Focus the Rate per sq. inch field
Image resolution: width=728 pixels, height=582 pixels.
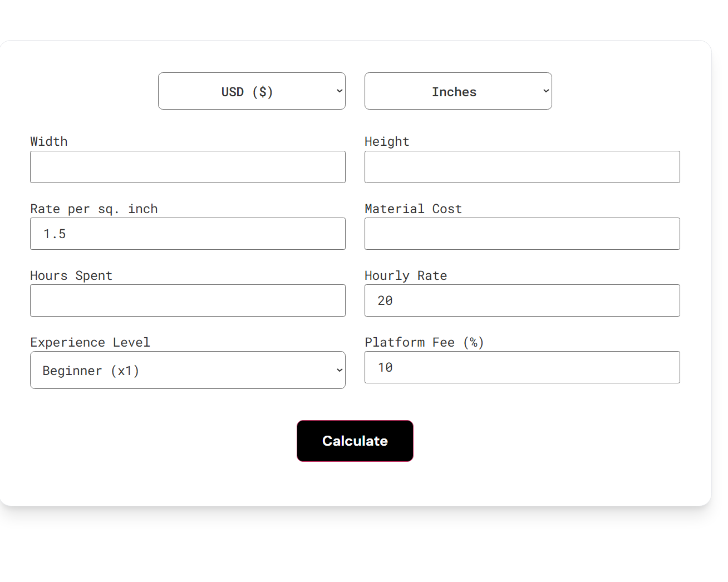point(188,234)
